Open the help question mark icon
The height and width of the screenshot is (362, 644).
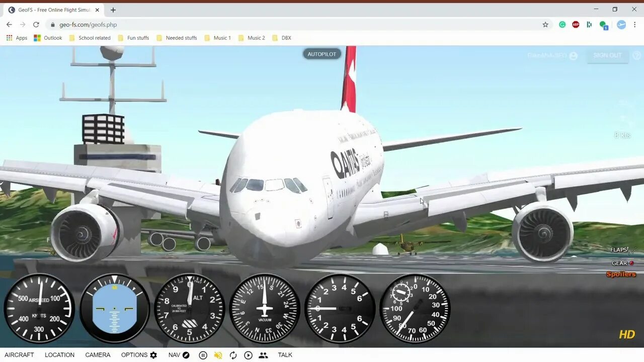point(636,56)
